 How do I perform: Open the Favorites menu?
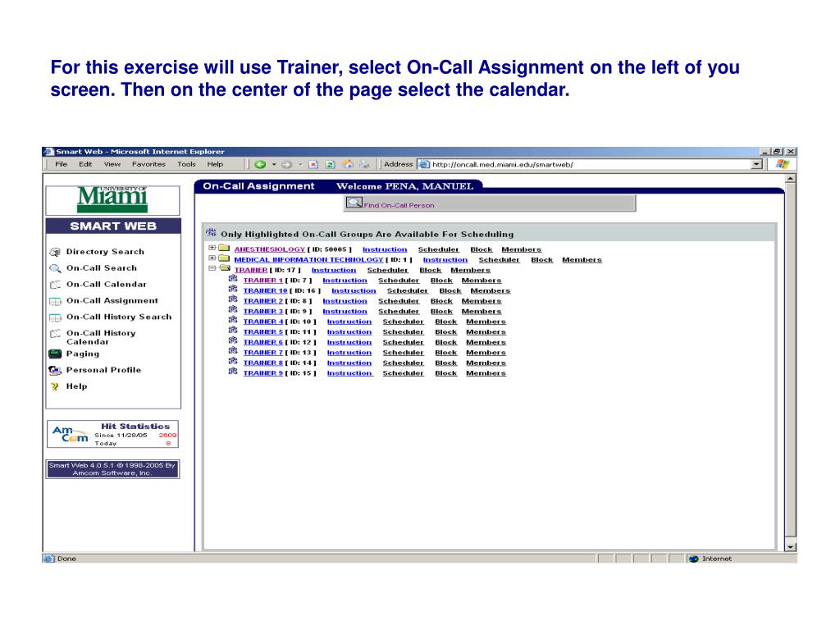(x=149, y=164)
